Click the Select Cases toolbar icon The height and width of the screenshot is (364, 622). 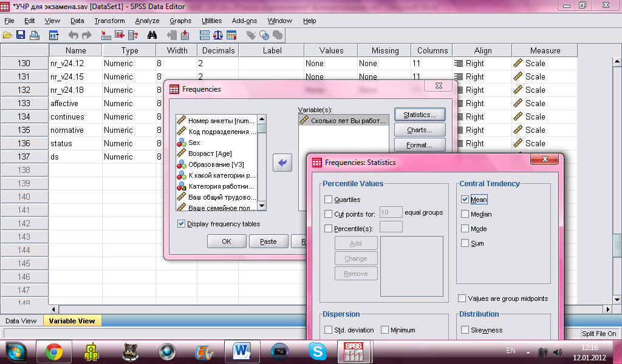click(x=231, y=35)
